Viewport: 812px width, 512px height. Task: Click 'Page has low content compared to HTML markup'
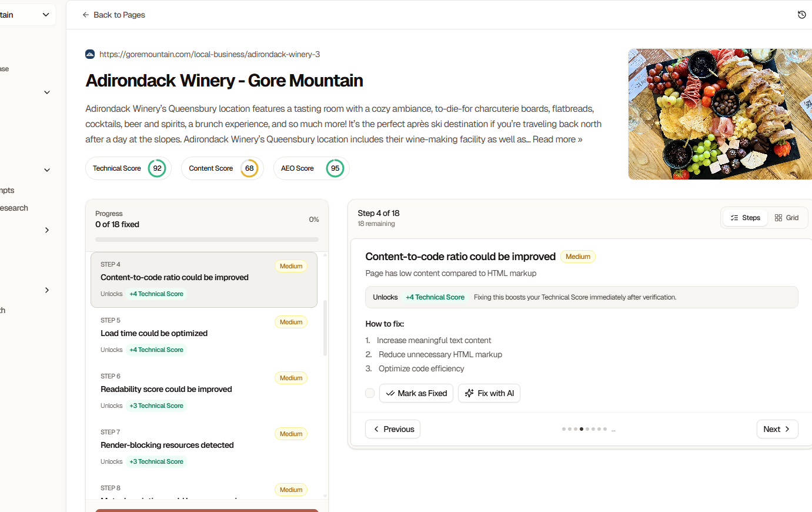coord(451,273)
